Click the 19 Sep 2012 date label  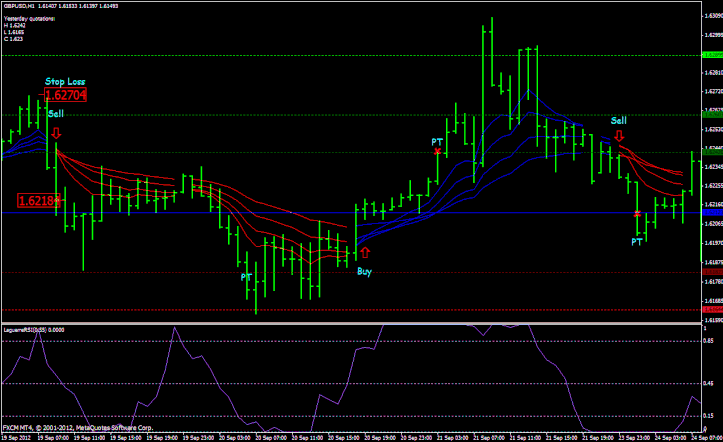17,437
